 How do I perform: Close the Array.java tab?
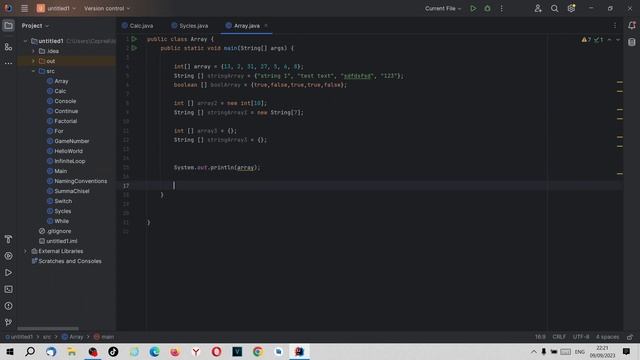point(266,26)
